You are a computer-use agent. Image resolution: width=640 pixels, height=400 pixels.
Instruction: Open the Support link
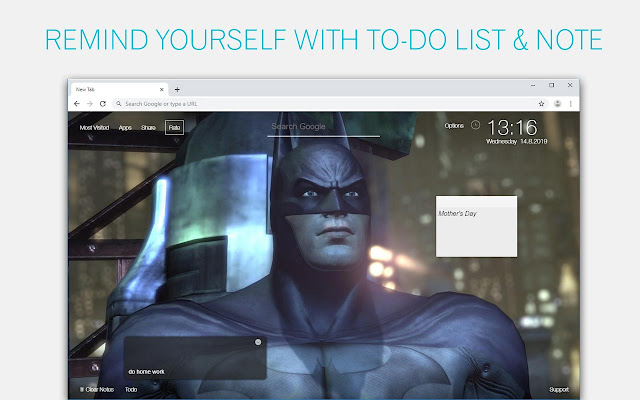(559, 390)
